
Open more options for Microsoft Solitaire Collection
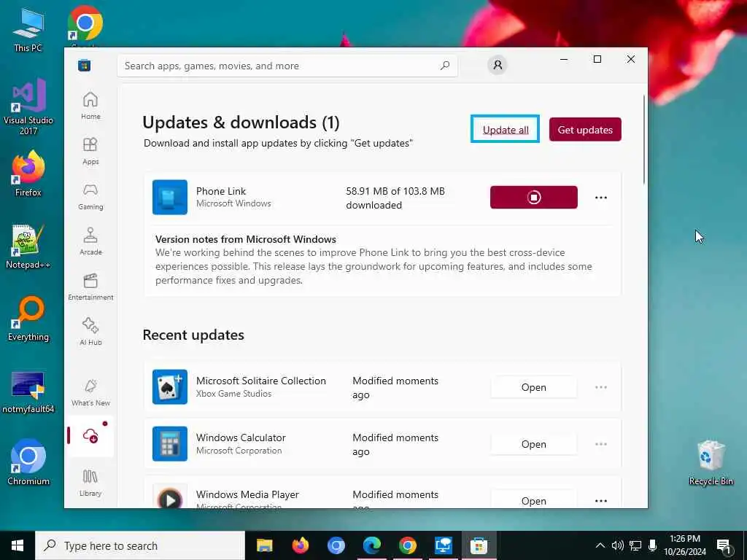601,387
